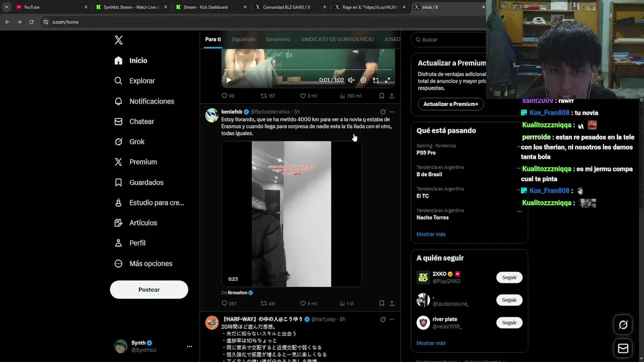Like the post with 3 mil likes
Image resolution: width=644 pixels, height=362 pixels.
pyautogui.click(x=308, y=96)
